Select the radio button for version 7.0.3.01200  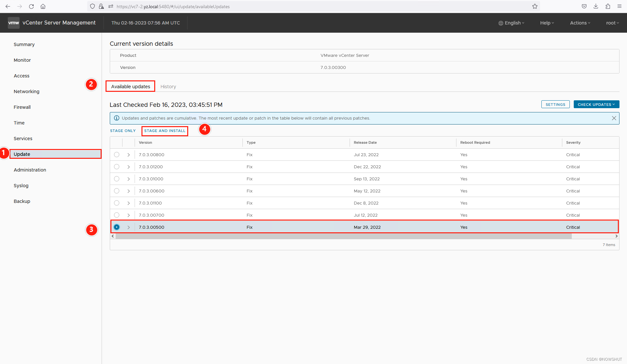117,167
